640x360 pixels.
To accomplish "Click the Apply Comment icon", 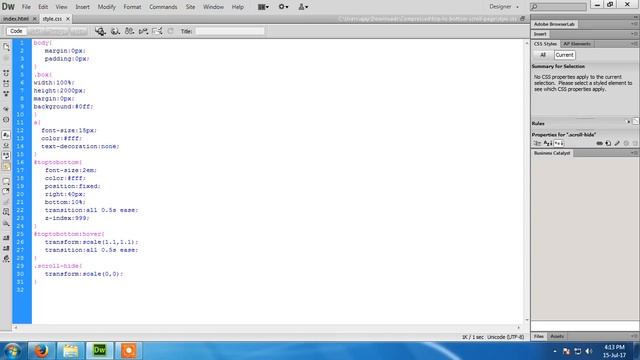I will (6, 181).
